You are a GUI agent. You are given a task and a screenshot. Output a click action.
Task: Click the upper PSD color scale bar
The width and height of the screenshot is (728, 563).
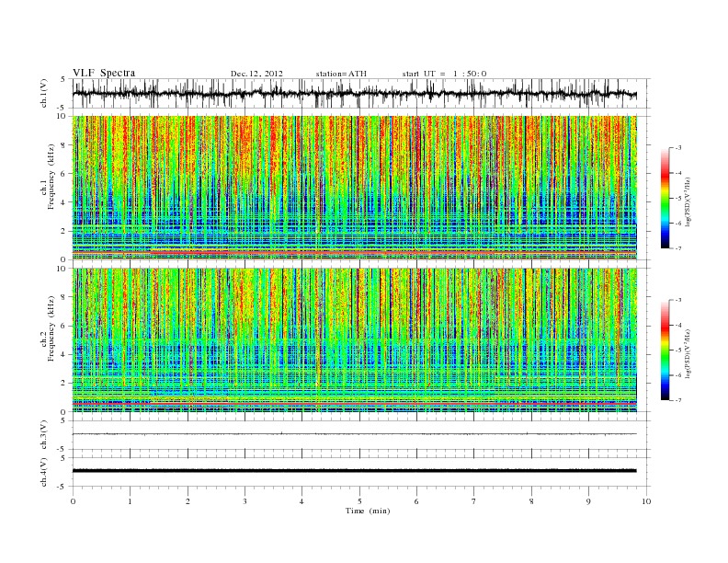(665, 198)
